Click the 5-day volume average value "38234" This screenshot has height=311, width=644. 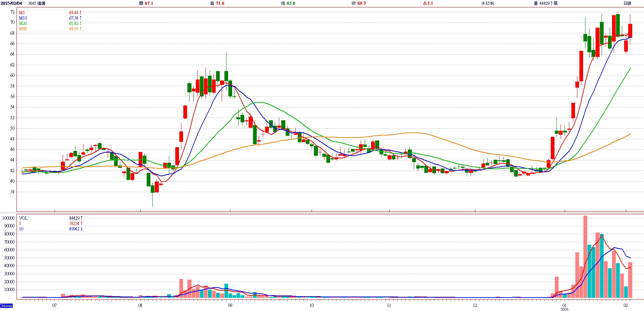click(x=74, y=224)
